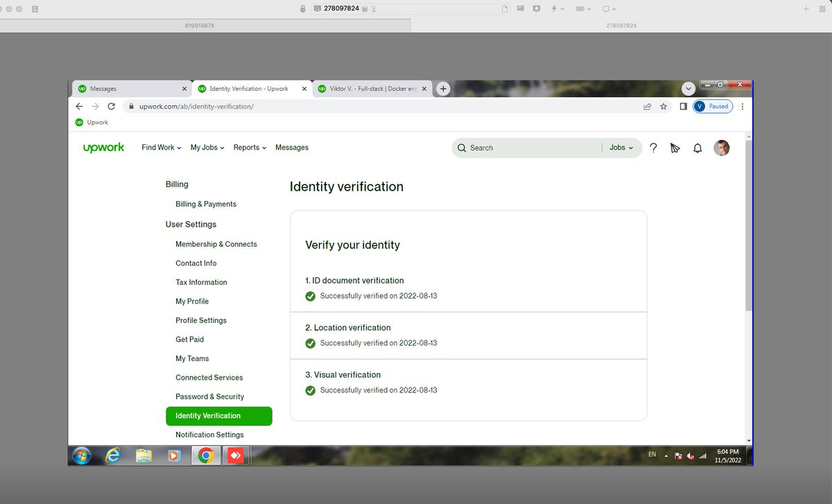Screen dimensions: 832x504
Task: Open the notifications bell icon
Action: click(x=697, y=148)
